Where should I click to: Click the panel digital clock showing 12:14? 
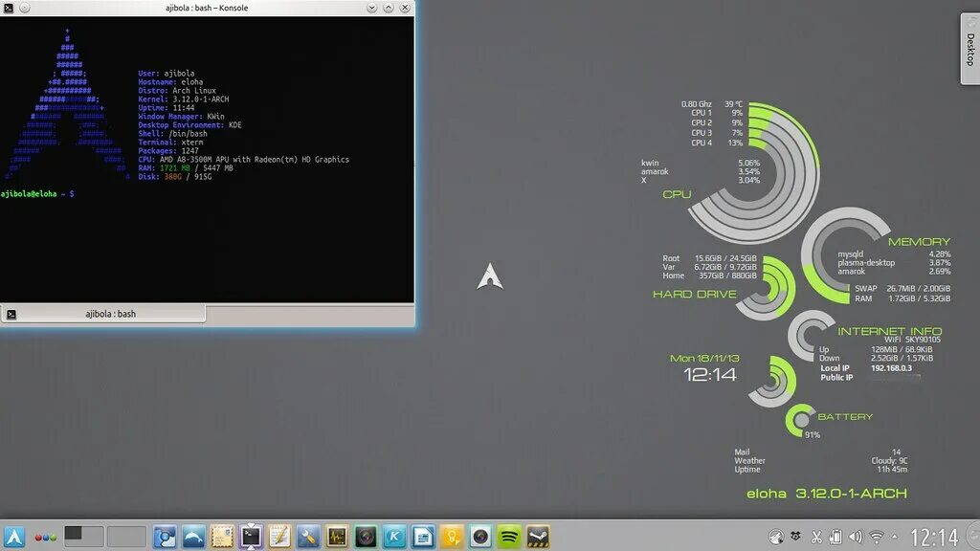point(934,538)
